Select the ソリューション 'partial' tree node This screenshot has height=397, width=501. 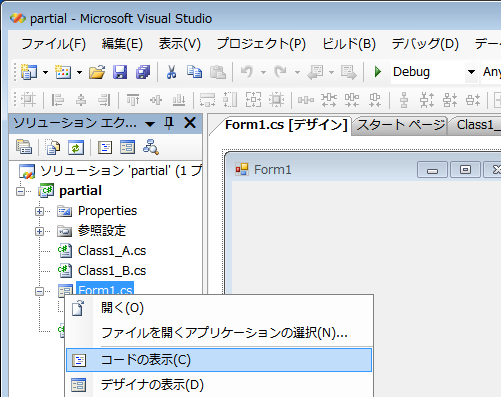click(121, 171)
